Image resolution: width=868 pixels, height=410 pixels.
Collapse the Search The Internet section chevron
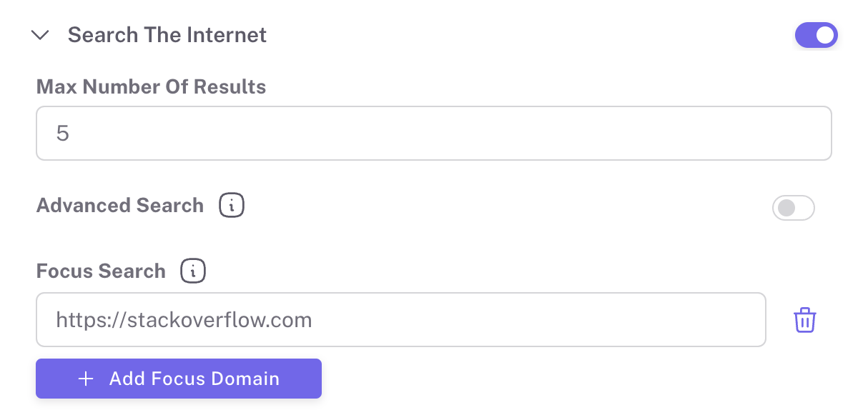coord(41,35)
